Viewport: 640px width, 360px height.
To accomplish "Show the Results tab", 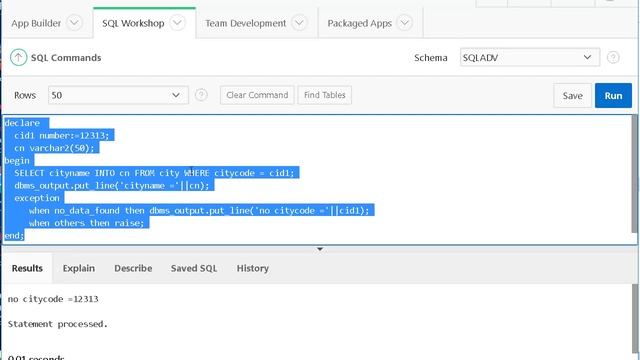I will point(27,268).
